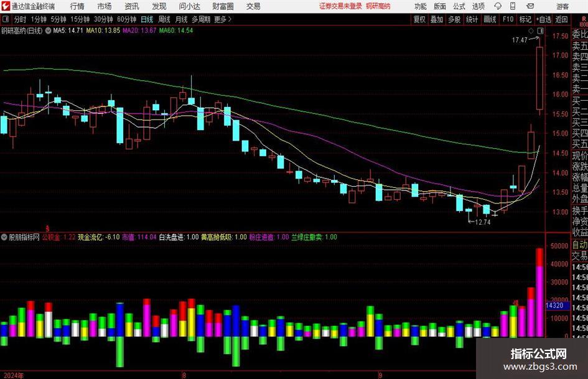Viewport: 588px width, 379px height.
Task: Click the 2024年 date label on the time axis
Action: point(13,375)
